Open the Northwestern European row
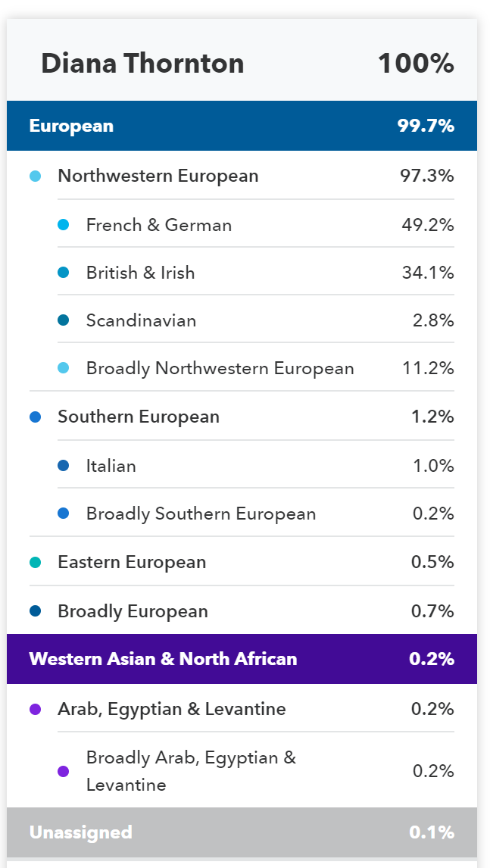 242,176
